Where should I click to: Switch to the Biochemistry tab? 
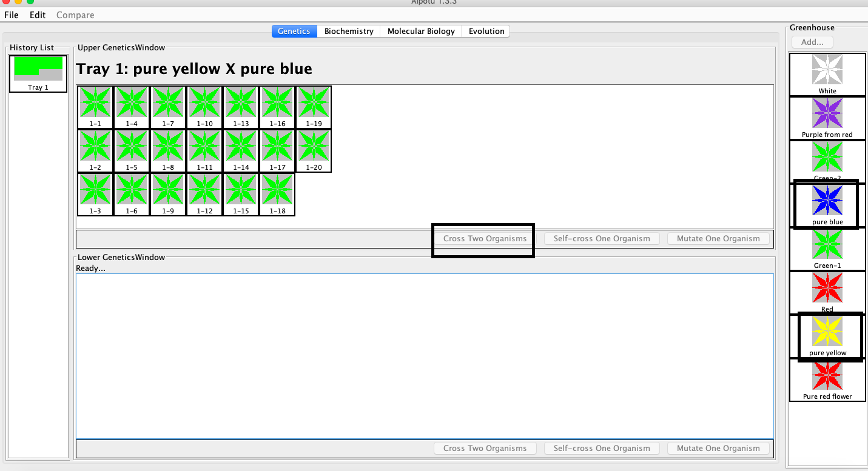click(349, 31)
